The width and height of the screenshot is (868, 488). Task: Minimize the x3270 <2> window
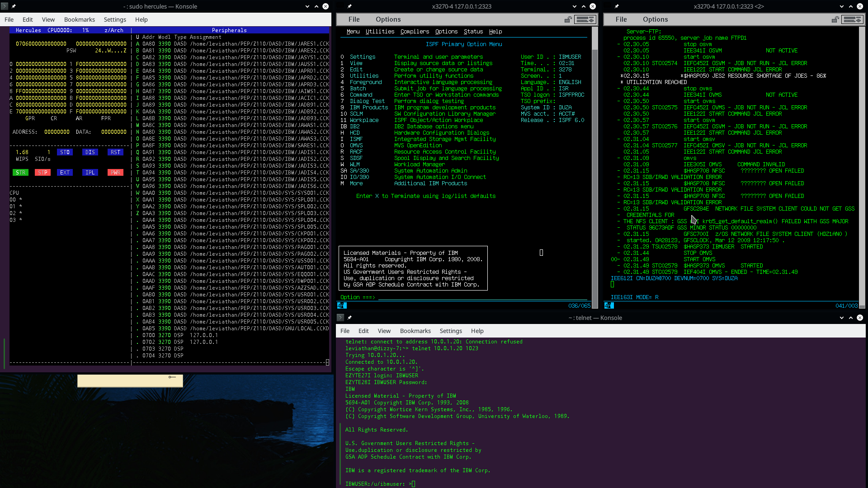click(x=842, y=6)
